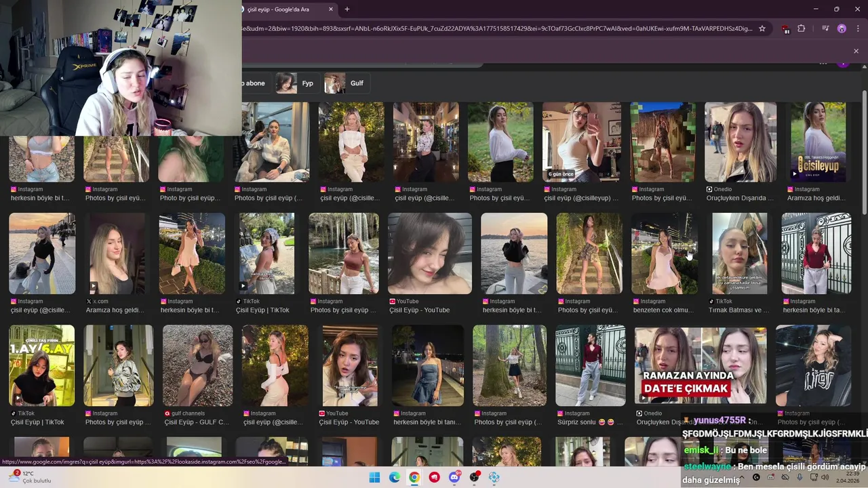This screenshot has height=488, width=868.
Task: Select the Fyp suggestion chip
Action: [296, 83]
